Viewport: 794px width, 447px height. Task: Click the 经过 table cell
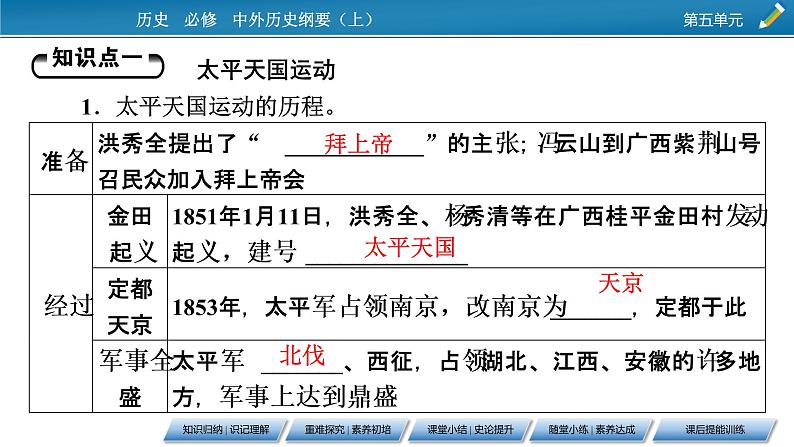point(61,303)
